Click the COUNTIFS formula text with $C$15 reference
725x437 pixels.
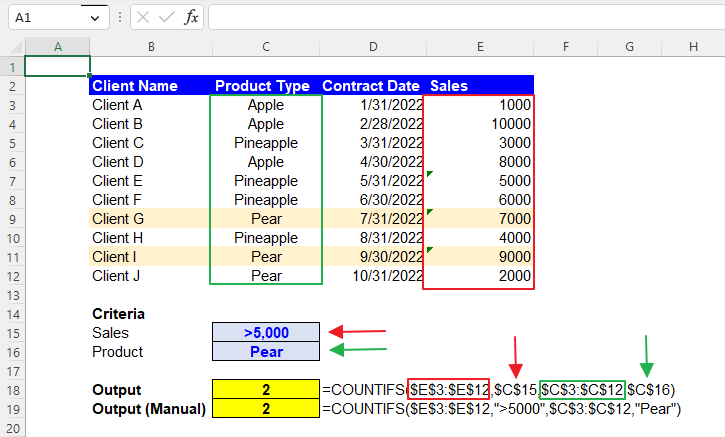(498, 390)
